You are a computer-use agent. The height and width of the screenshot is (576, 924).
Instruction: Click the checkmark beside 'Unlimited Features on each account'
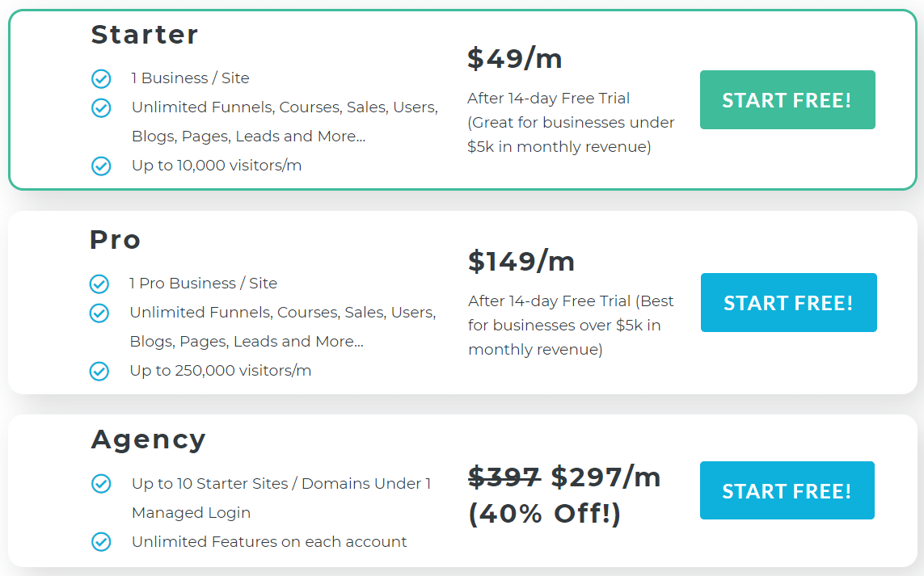tap(101, 542)
